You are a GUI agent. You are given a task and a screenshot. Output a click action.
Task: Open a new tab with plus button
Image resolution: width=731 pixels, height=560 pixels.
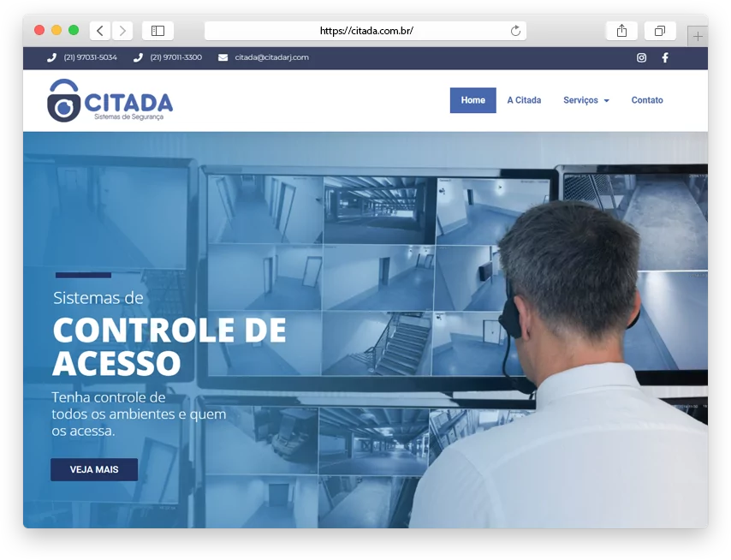(698, 36)
